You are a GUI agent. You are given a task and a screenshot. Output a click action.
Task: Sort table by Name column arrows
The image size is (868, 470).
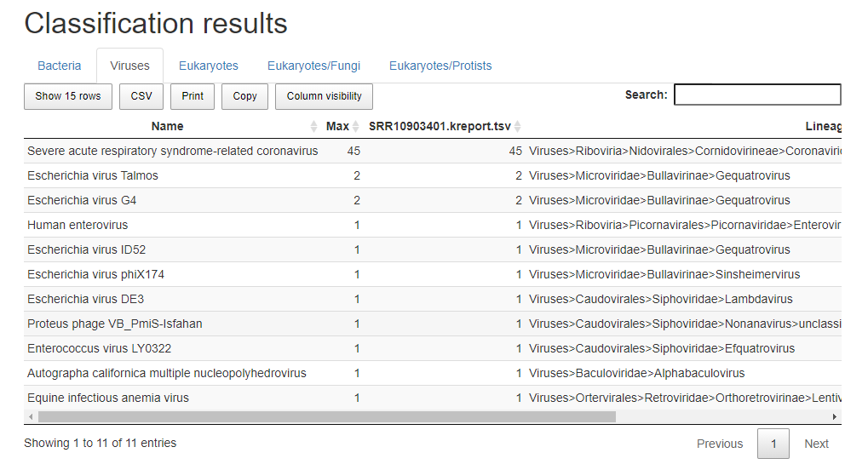(x=313, y=126)
